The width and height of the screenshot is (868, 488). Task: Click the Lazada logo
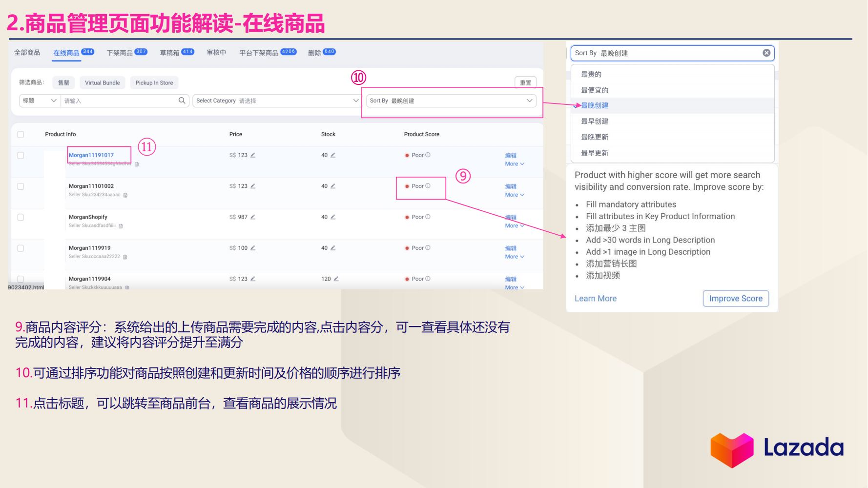776,448
